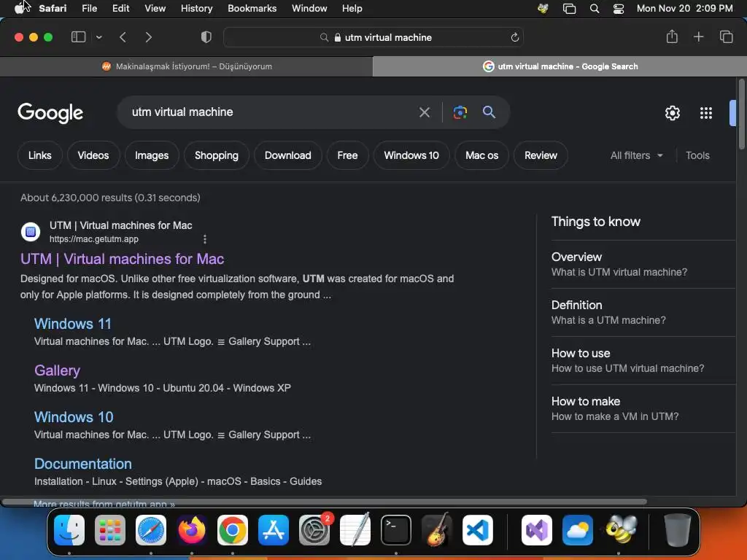Open Spotlight search in the menu bar
Image resolution: width=747 pixels, height=560 pixels.
[594, 8]
